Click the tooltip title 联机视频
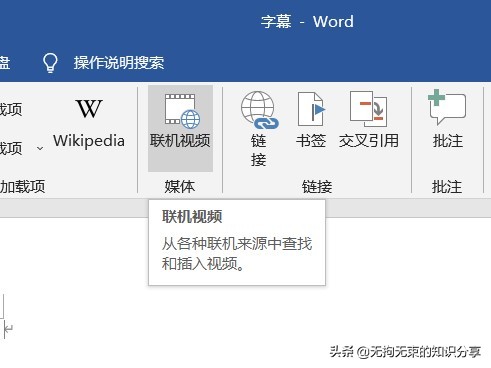This screenshot has height=368, width=491. click(192, 217)
